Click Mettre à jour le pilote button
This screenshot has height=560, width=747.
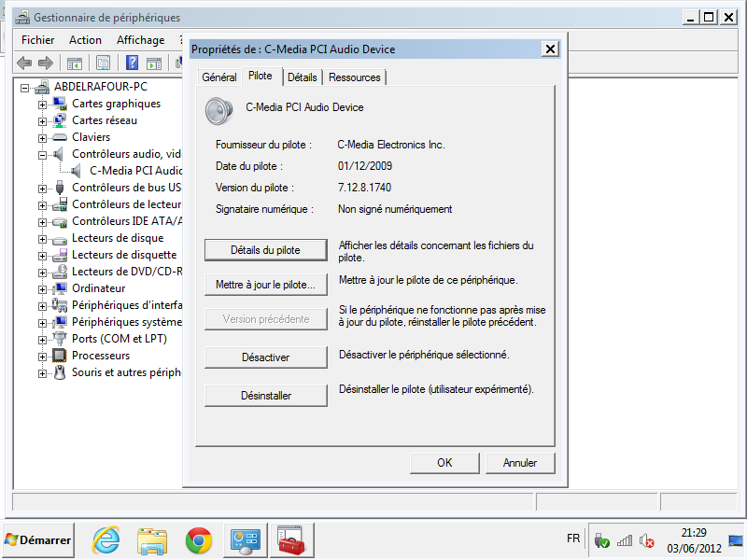coord(266,285)
